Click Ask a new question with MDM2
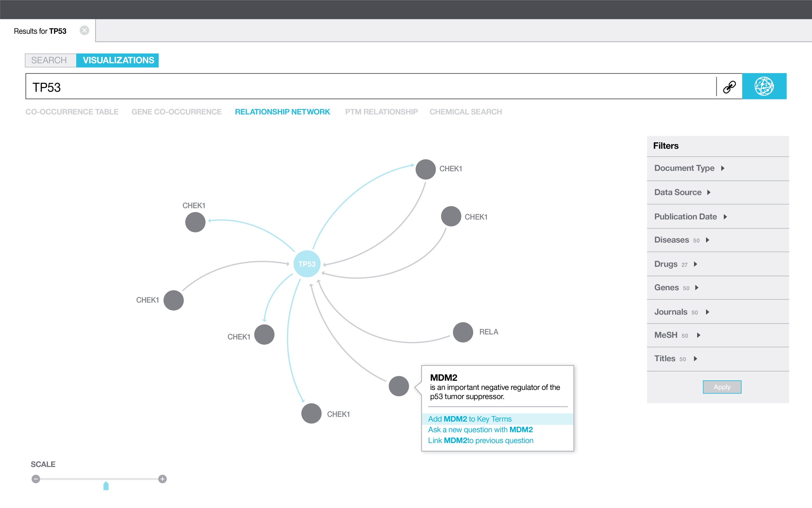Viewport: 812px width, 508px height. pyautogui.click(x=480, y=430)
